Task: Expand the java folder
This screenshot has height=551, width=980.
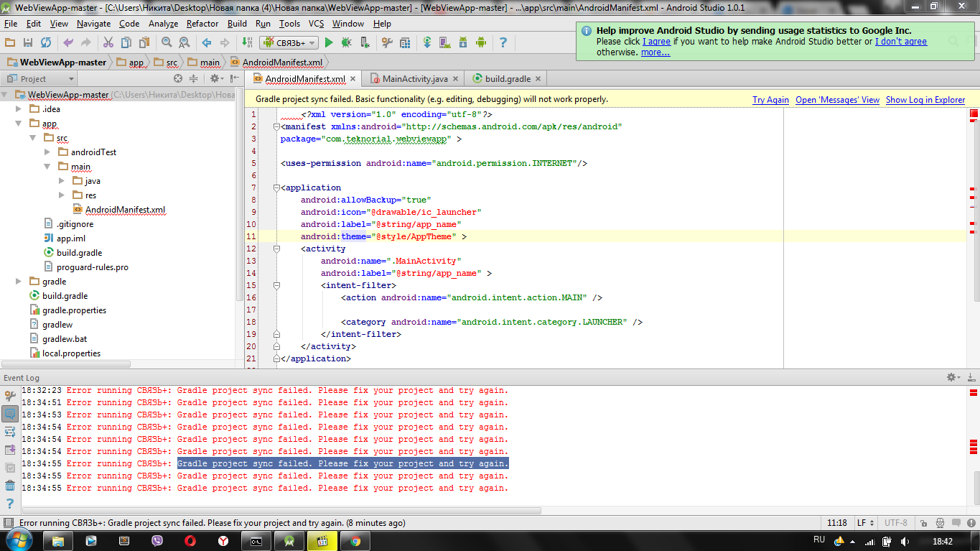Action: (x=62, y=181)
